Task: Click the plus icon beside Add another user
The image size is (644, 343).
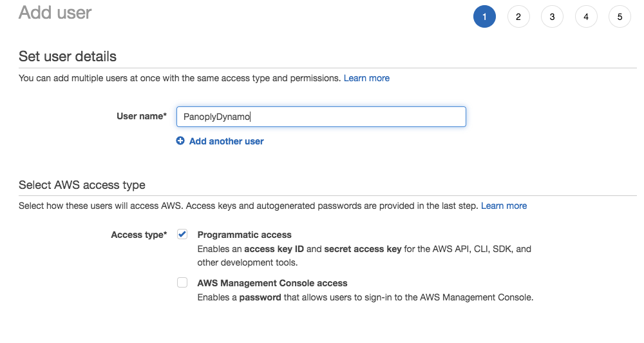Action: [x=180, y=141]
